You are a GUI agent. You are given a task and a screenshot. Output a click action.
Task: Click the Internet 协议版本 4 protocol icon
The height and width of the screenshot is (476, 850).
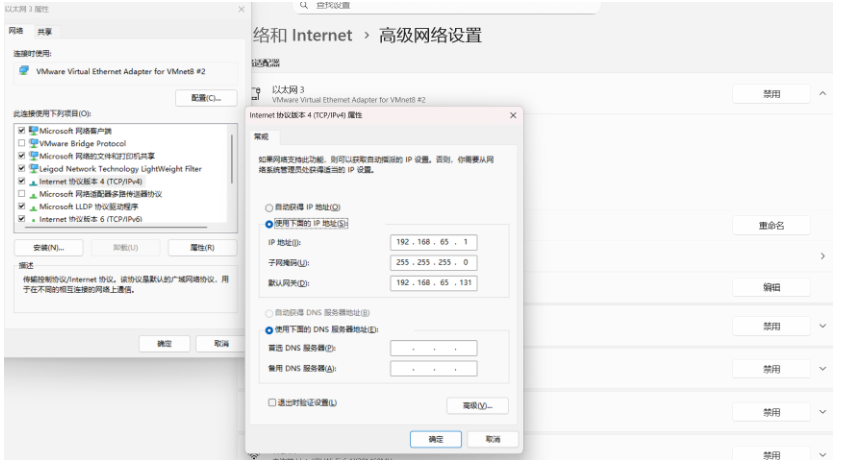(x=34, y=182)
